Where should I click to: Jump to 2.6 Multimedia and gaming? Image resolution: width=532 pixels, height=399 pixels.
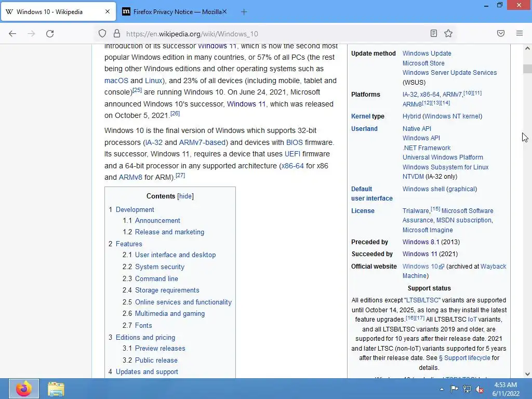(x=170, y=314)
